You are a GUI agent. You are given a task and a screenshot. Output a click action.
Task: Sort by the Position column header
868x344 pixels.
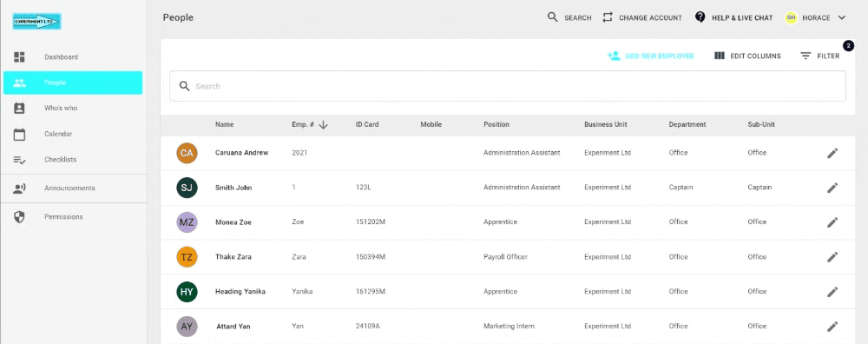496,124
